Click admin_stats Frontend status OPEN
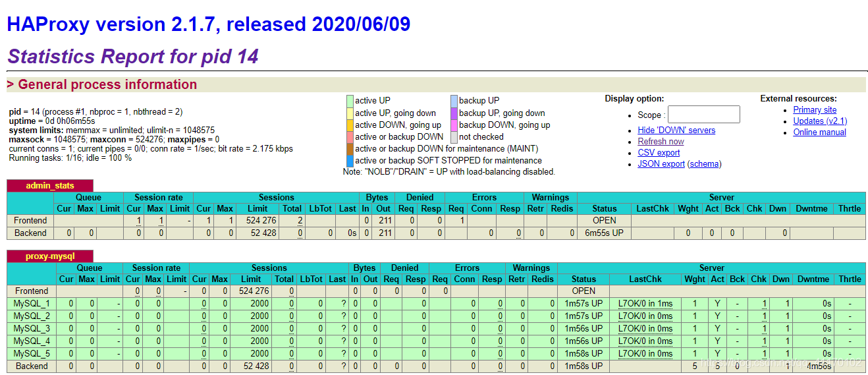The width and height of the screenshot is (868, 375). (604, 220)
